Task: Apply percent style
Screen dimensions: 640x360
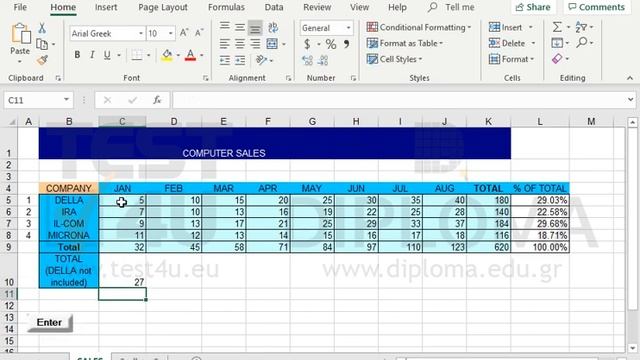Action: (331, 44)
